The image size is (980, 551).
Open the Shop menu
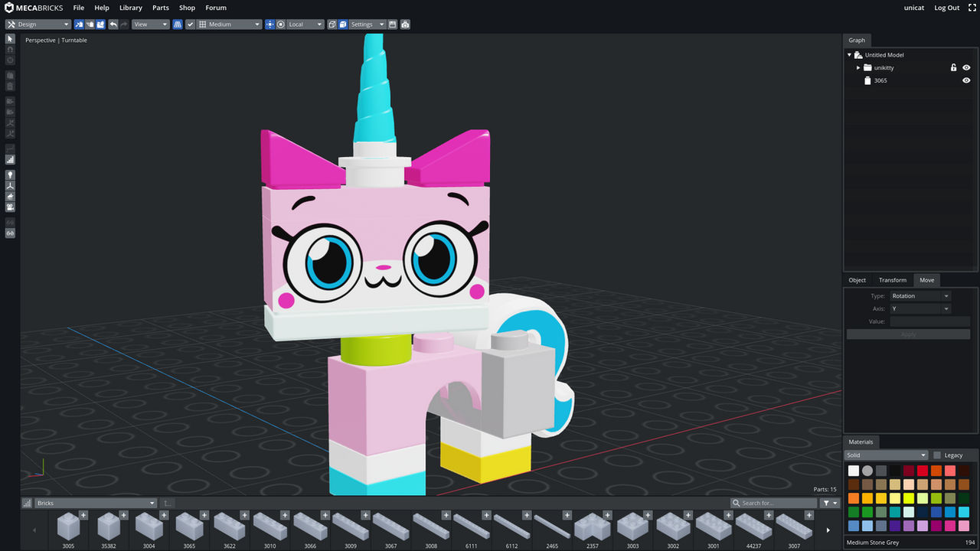[x=187, y=8]
